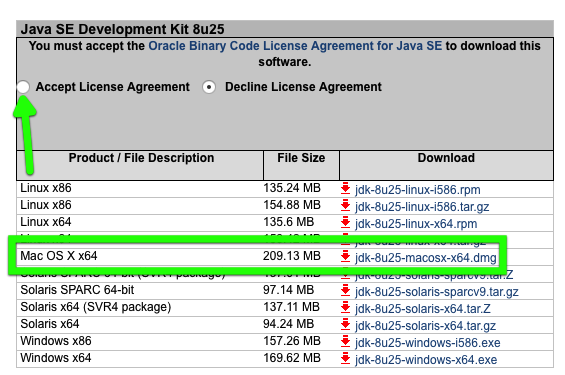Image resolution: width=565 pixels, height=375 pixels.
Task: Download jdk-8u25-macosx-x64.dmg file
Action: pos(425,258)
